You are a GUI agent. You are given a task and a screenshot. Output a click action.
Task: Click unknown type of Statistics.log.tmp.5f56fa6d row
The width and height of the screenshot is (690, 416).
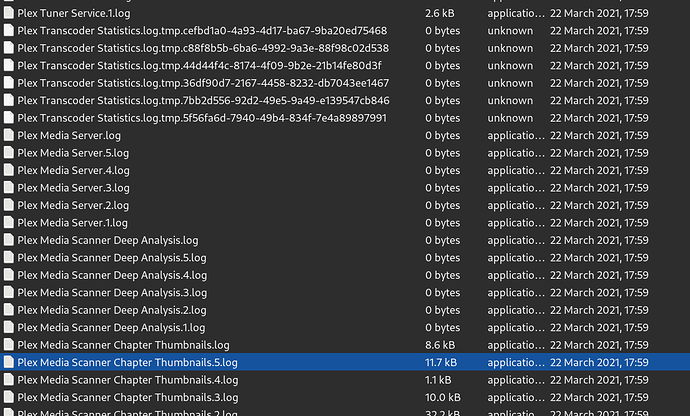[510, 118]
